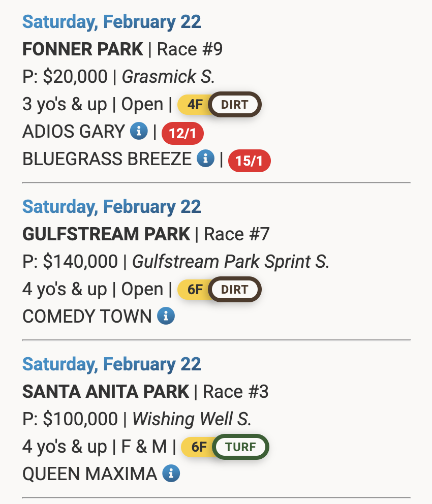
Task: Open info icon beside QUEEN MAXIMA
Action: pyautogui.click(x=171, y=474)
